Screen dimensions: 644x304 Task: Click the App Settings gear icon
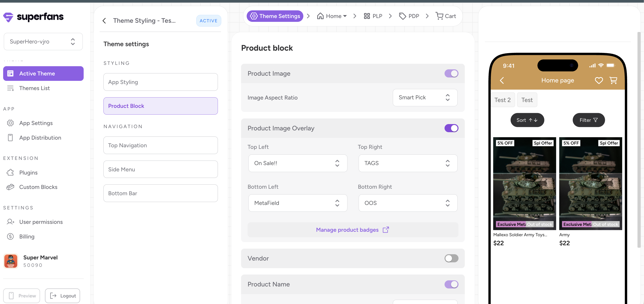pos(10,123)
